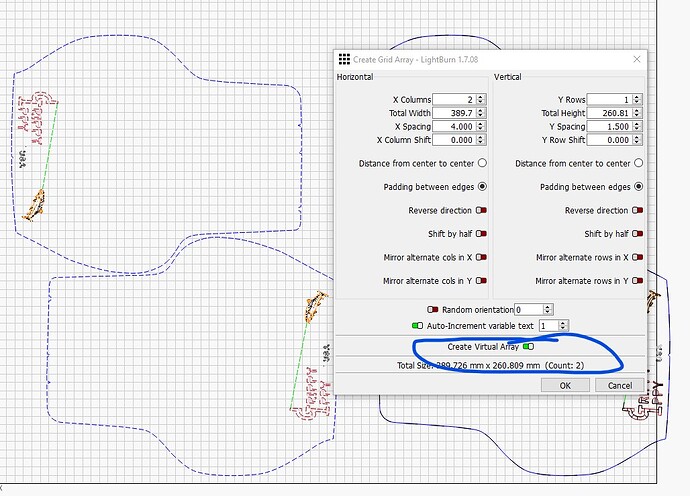The image size is (690, 496).
Task: Adjust the Y Rows spinner arrows
Action: point(637,99)
